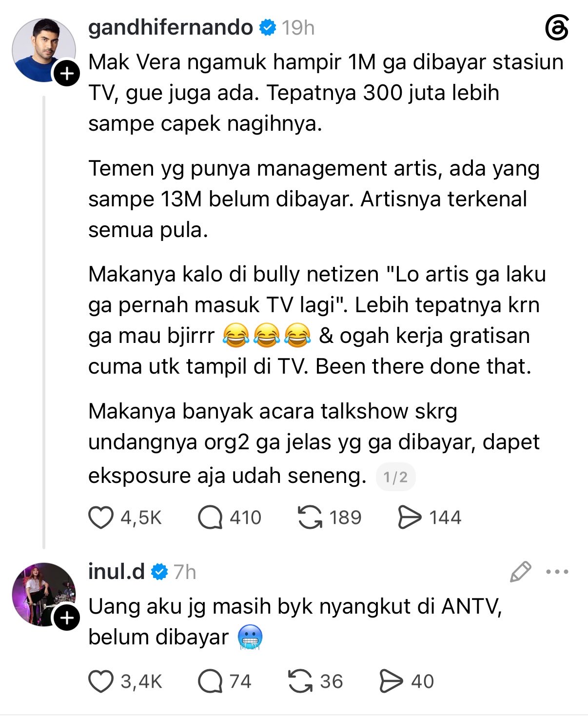Share gandhifernando's post via the send icon
588x719 pixels.
point(410,518)
